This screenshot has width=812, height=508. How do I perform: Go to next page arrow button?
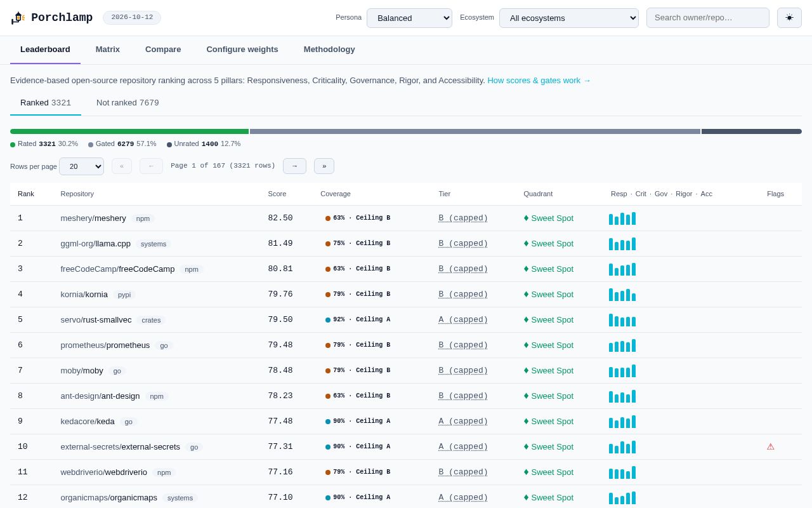pos(294,166)
